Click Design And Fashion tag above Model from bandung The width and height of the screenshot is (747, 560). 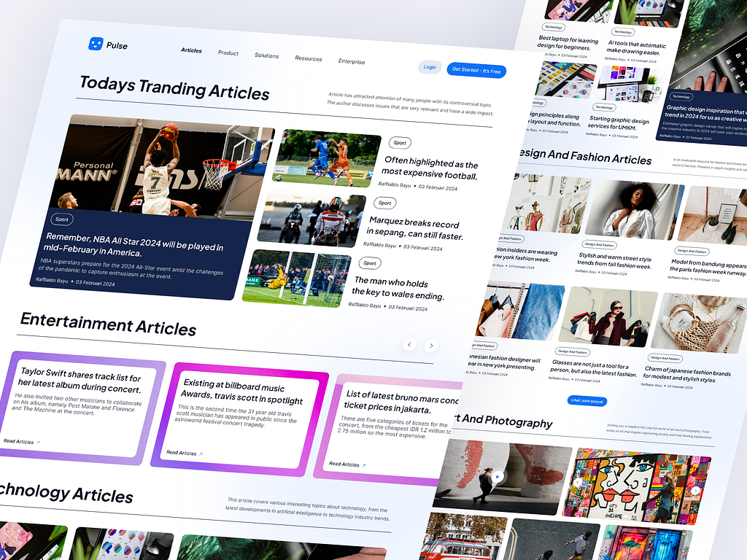point(692,251)
